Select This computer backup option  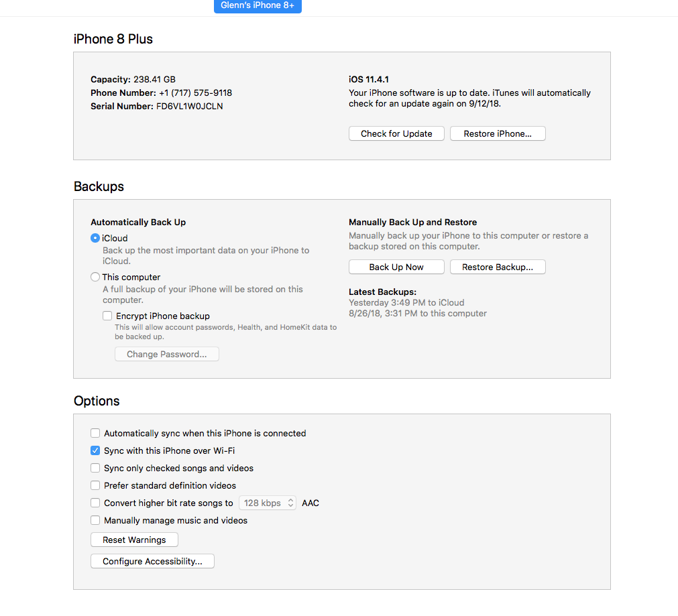(95, 277)
